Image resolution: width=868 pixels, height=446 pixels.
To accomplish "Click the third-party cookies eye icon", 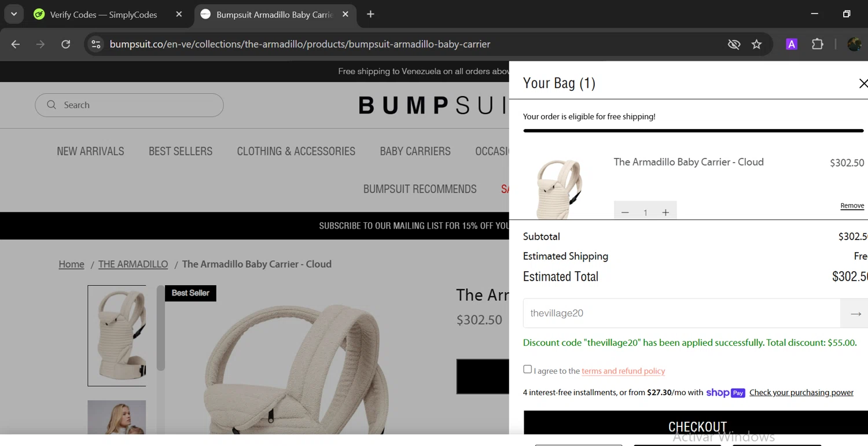I will pos(734,44).
